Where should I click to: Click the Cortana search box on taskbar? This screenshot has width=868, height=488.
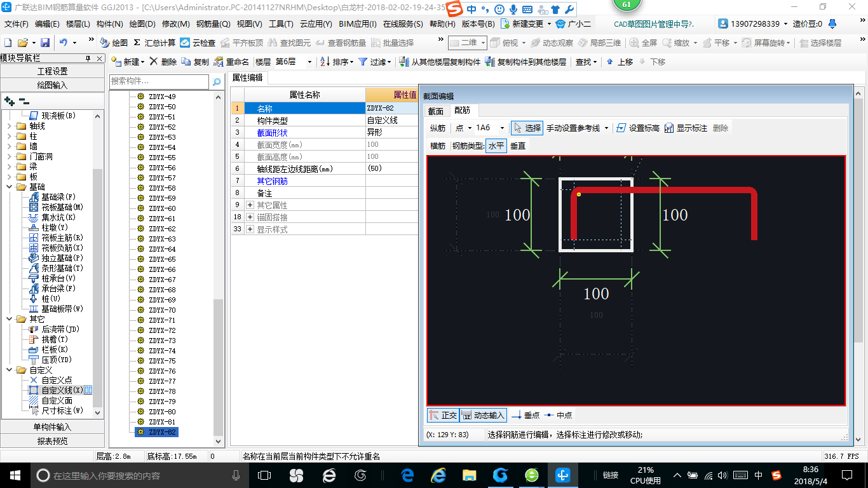click(139, 475)
